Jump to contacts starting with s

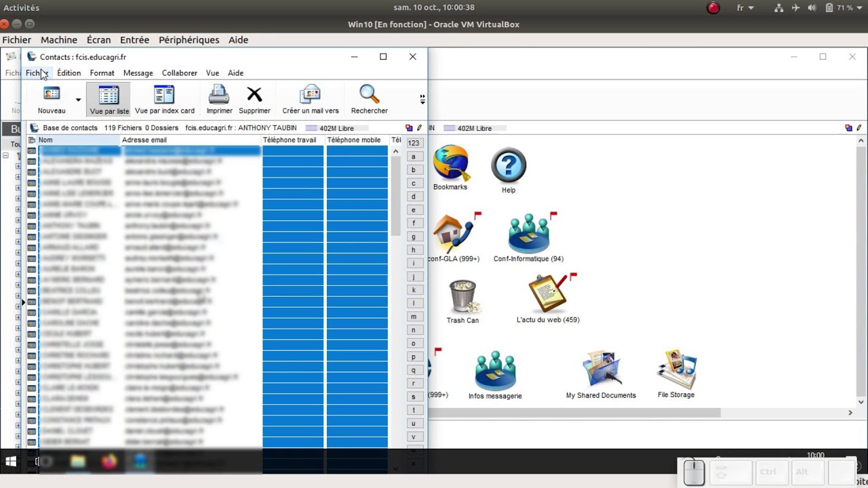point(414,396)
